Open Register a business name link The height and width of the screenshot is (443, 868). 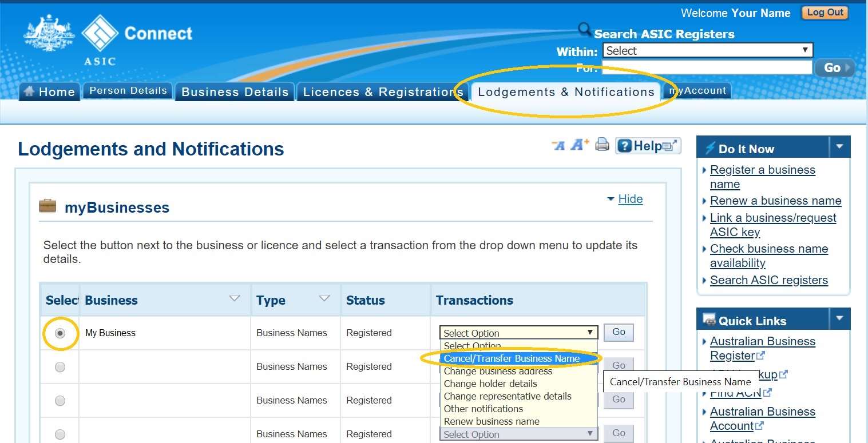[x=763, y=177]
